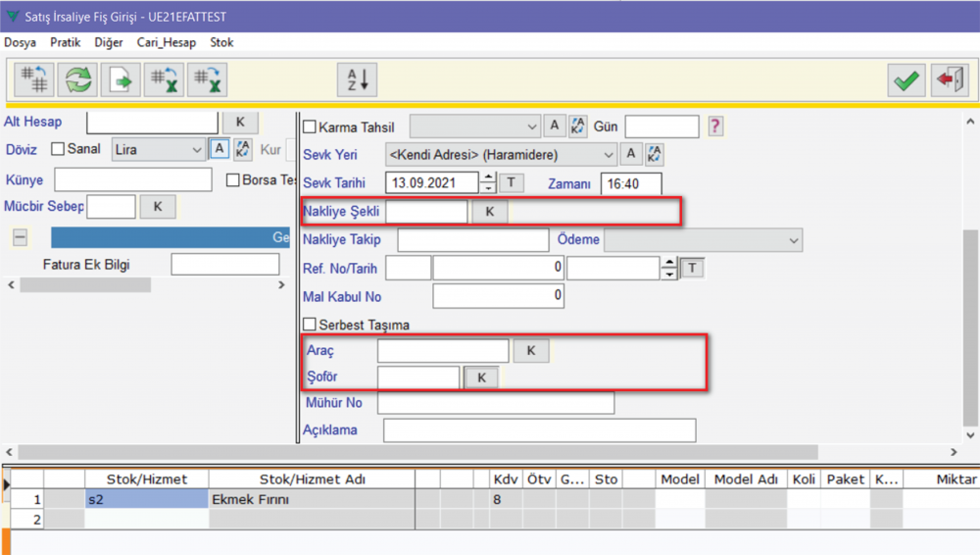Click the A/K swap icon beside Sevk Yeri
Viewport: 980px width, 555px height.
(x=655, y=155)
